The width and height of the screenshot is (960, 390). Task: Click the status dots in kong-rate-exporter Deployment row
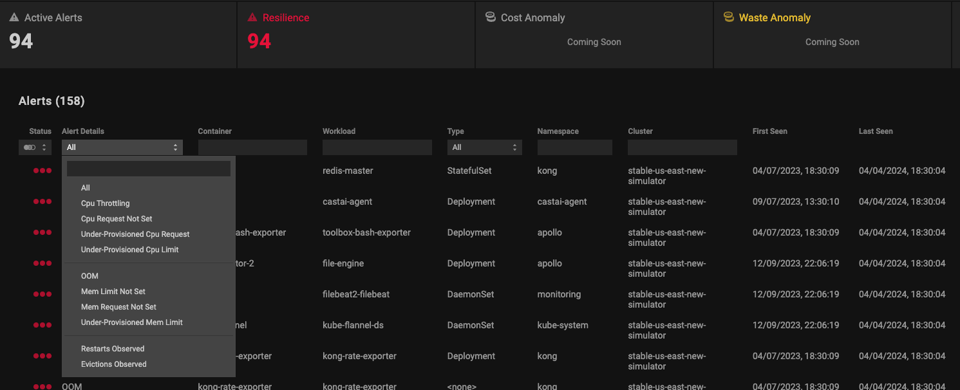[x=42, y=356]
